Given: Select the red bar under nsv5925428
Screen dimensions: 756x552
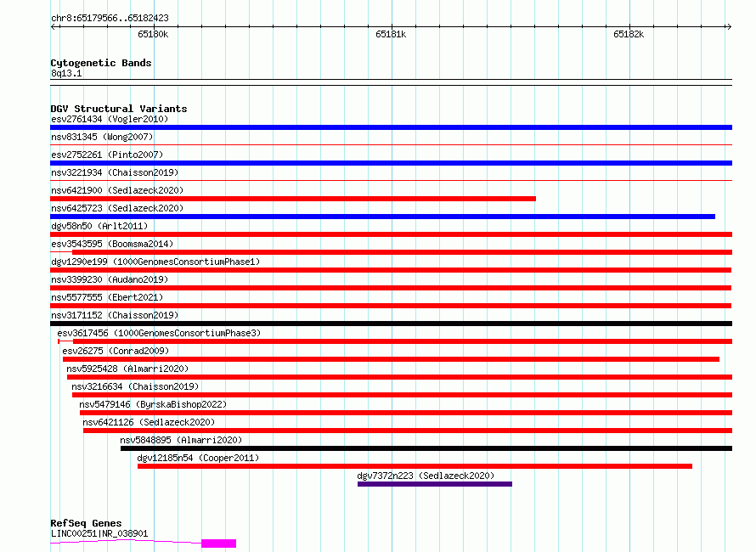Looking at the screenshot, I should [x=400, y=377].
